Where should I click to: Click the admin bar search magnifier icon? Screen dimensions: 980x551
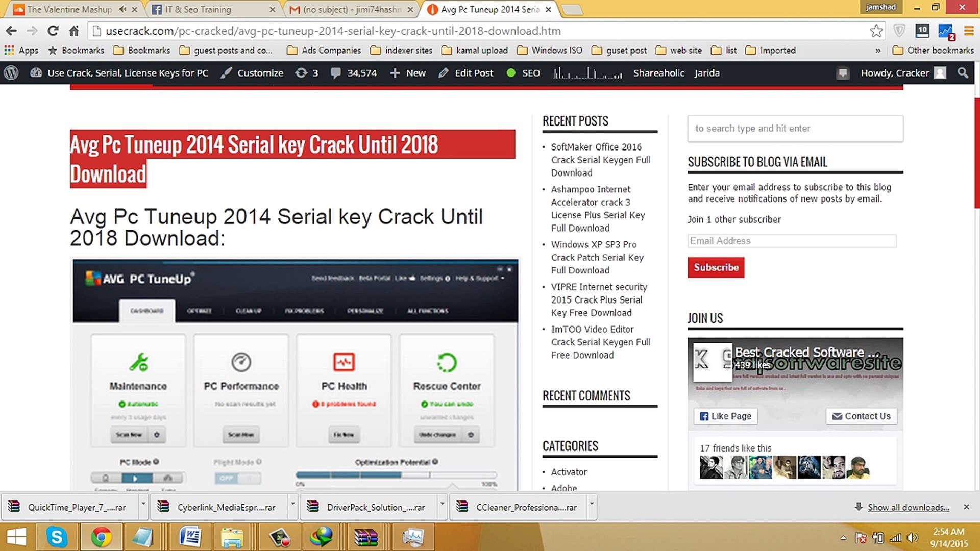coord(963,73)
